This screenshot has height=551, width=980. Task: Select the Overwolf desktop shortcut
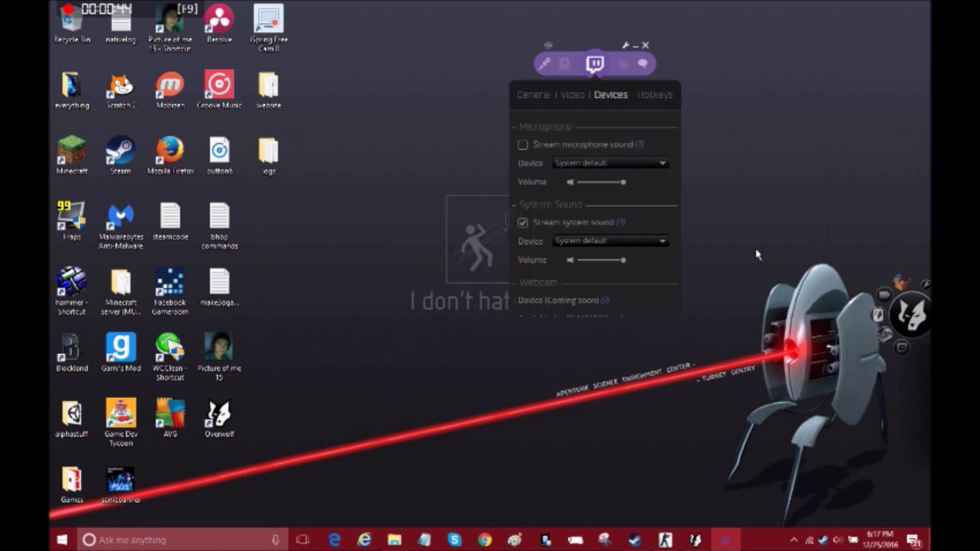219,419
